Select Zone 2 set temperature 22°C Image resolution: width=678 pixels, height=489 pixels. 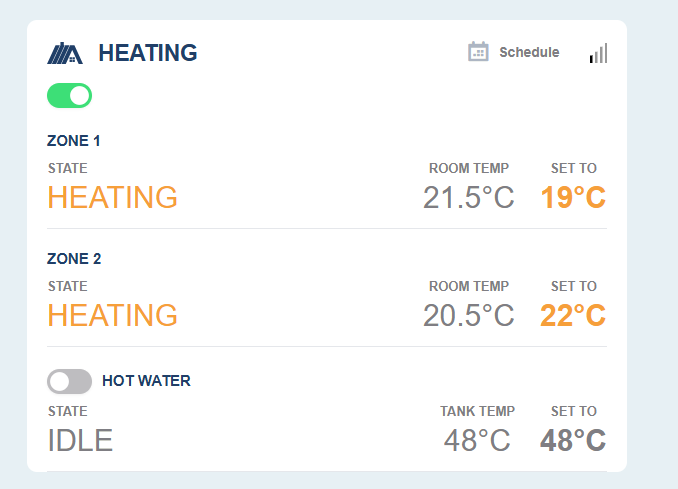pyautogui.click(x=573, y=315)
